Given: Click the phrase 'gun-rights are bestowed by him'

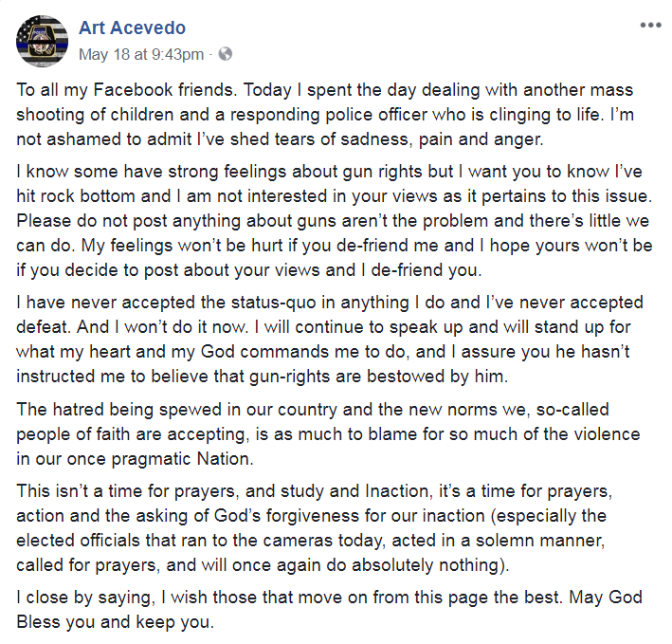Looking at the screenshot, I should click(378, 377).
